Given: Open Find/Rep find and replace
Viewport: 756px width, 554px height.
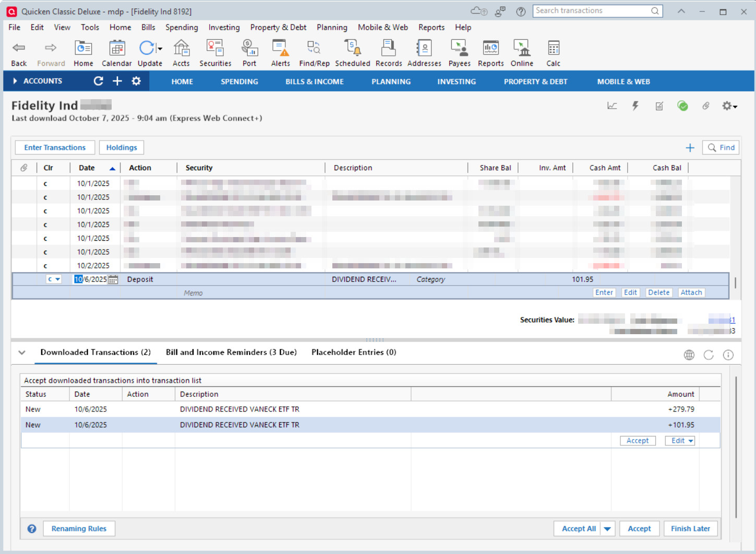Looking at the screenshot, I should click(x=314, y=53).
